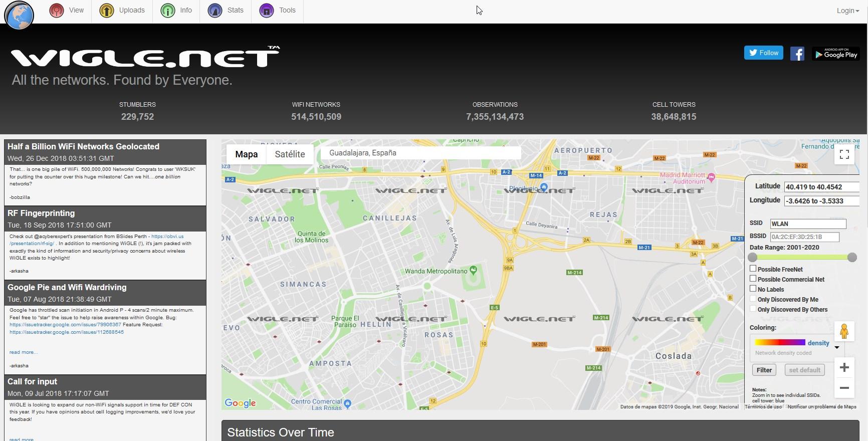
Task: Click the Google Pie and Wifi Wardriving headline
Action: (x=67, y=288)
